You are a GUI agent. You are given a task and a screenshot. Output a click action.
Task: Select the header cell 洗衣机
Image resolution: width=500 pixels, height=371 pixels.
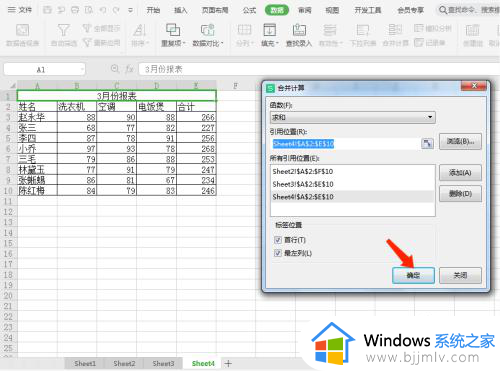pos(77,107)
